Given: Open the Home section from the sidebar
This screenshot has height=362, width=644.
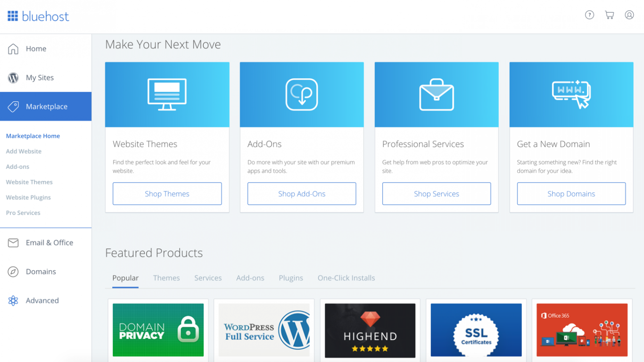Looking at the screenshot, I should pos(13,49).
